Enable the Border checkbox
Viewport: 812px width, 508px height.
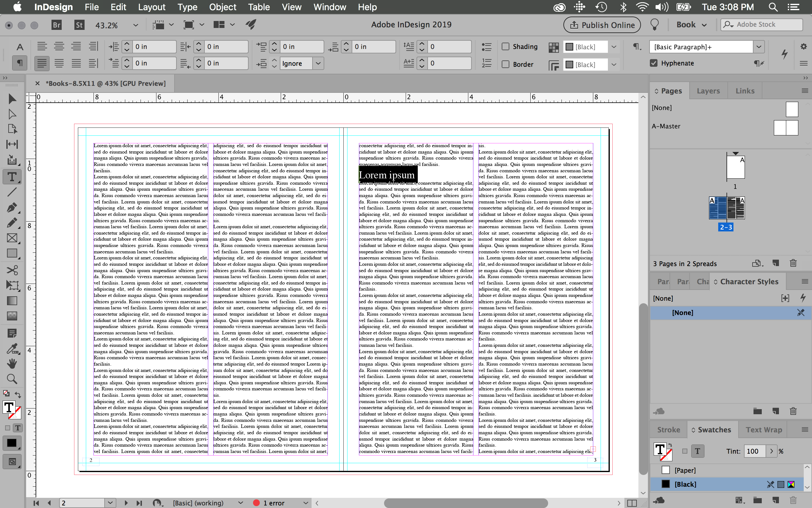click(506, 64)
